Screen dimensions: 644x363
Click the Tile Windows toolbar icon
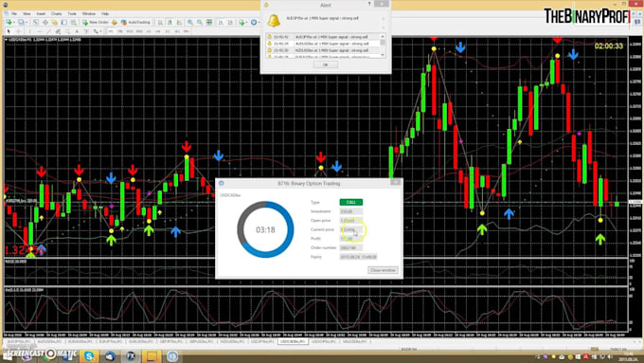click(209, 22)
